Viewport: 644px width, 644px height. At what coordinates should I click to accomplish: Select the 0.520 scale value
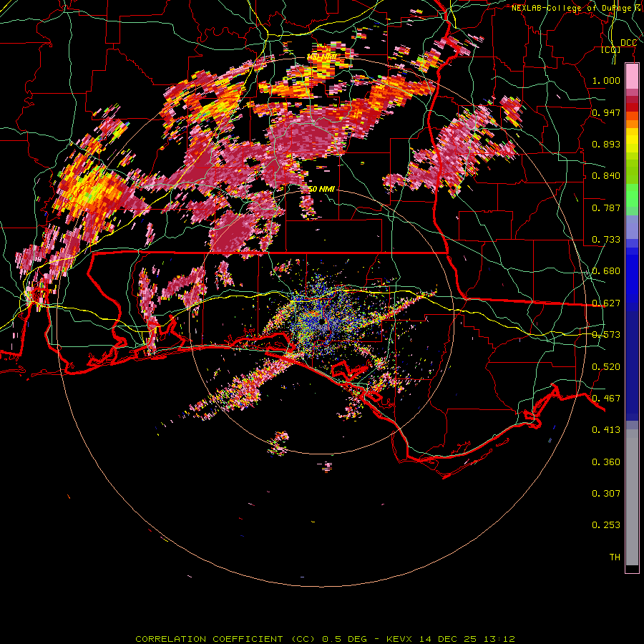click(x=606, y=367)
